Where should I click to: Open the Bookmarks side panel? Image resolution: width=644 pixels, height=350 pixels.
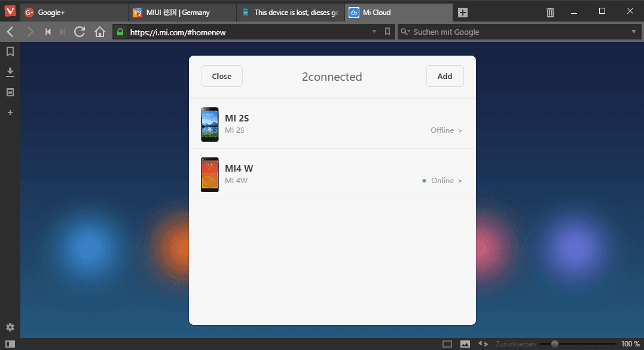click(x=10, y=51)
